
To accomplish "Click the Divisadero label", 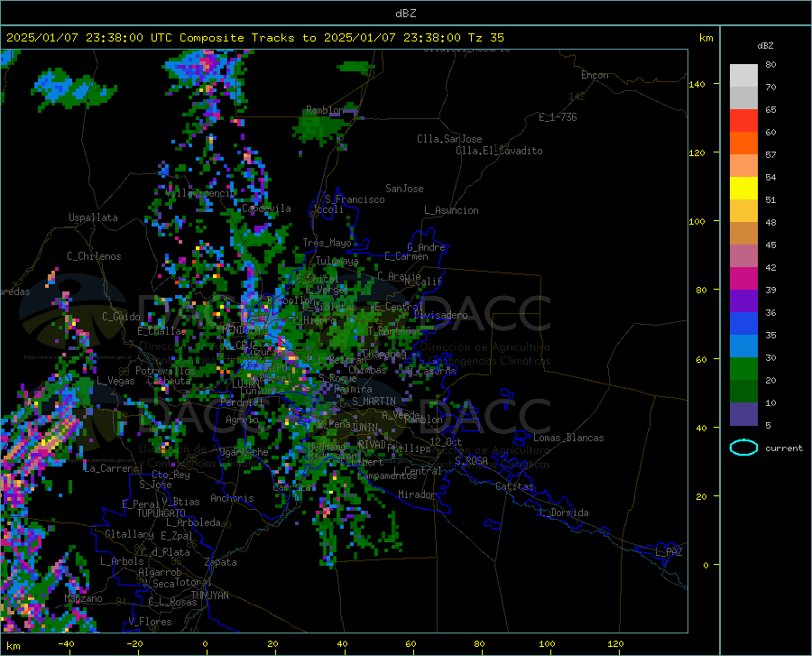I will (440, 315).
